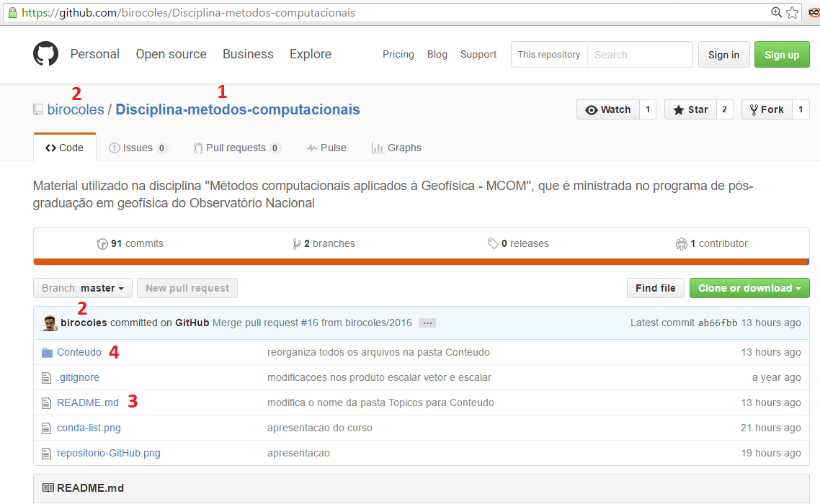The width and height of the screenshot is (820, 504).
Task: Open the Personal menu item
Action: click(94, 54)
